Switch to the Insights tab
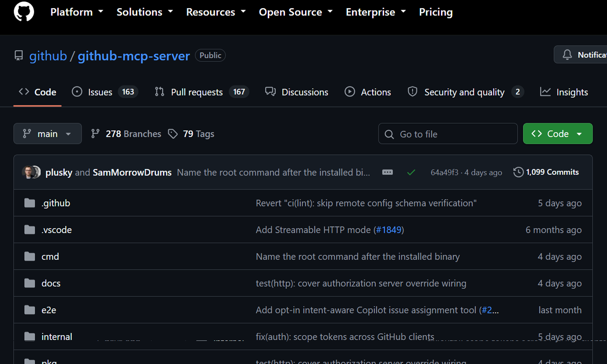 (x=564, y=92)
